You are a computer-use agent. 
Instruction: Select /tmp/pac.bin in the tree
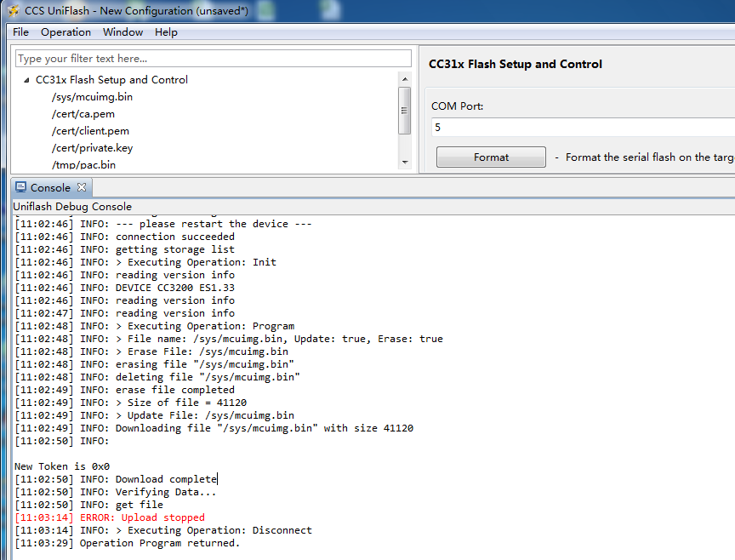click(83, 164)
